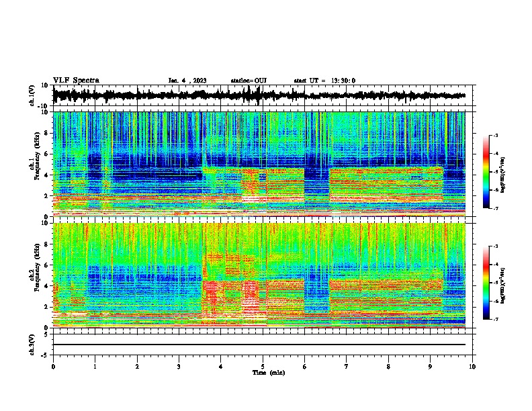Click the "8" kHz tick on ch.2 spectrogram
532x411 pixels.
coord(47,244)
